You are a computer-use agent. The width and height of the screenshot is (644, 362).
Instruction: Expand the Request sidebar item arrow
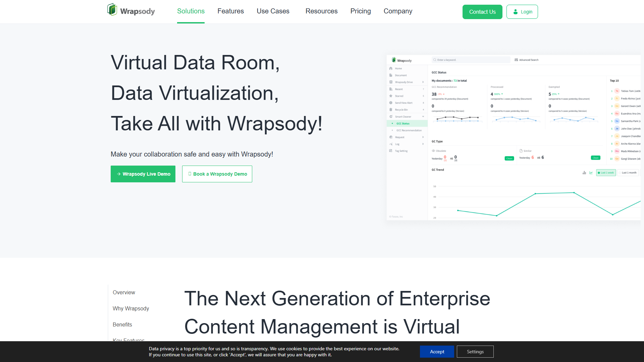click(423, 137)
